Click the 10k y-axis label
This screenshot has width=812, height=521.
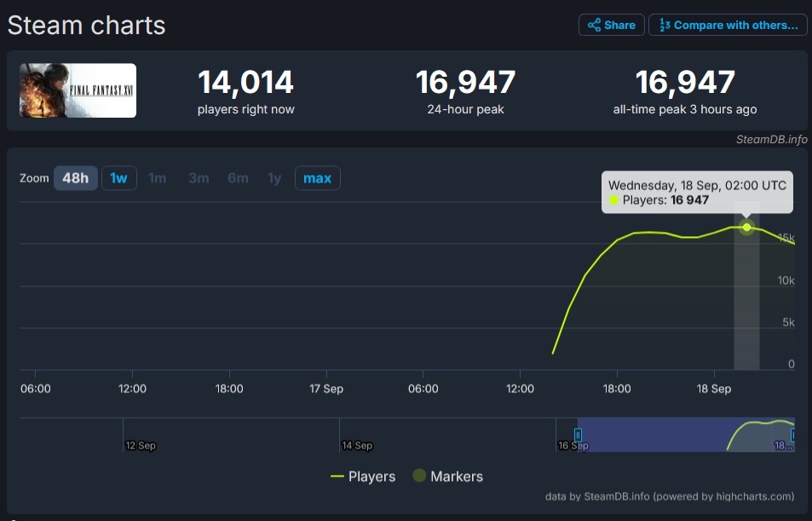pos(786,281)
